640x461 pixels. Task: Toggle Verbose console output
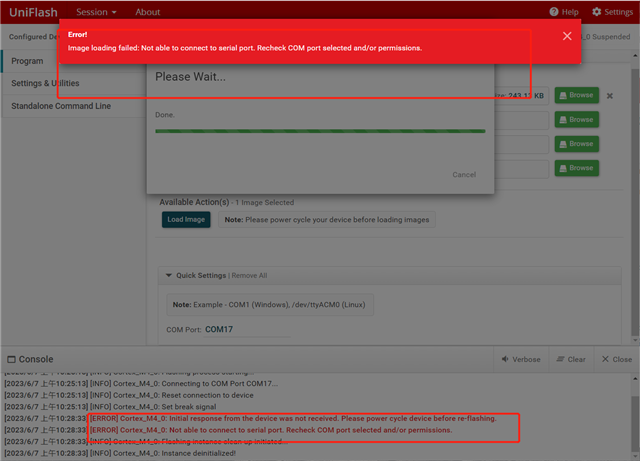click(x=521, y=359)
